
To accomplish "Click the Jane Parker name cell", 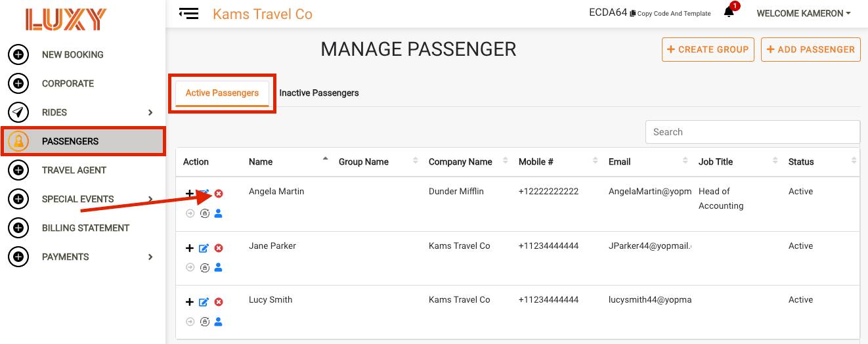I will [x=272, y=246].
